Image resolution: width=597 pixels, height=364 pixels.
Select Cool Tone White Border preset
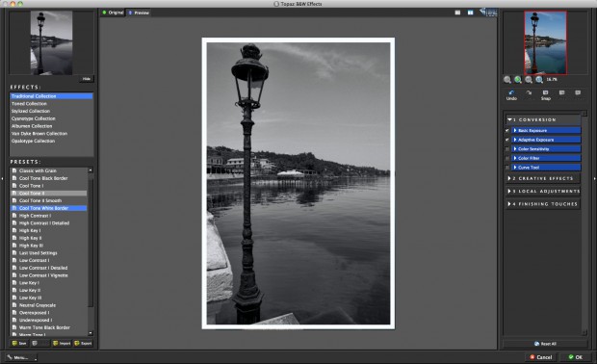(x=49, y=208)
